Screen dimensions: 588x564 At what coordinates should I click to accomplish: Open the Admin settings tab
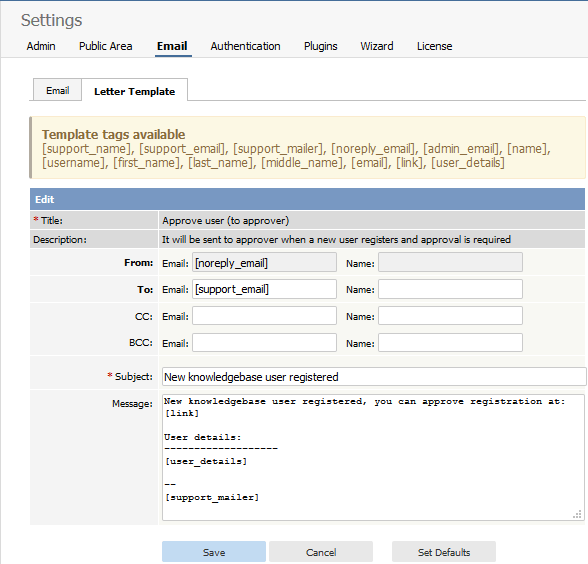tap(41, 46)
